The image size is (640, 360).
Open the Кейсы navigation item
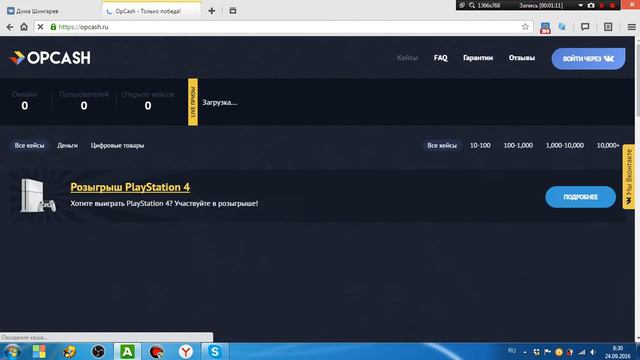[x=407, y=58]
